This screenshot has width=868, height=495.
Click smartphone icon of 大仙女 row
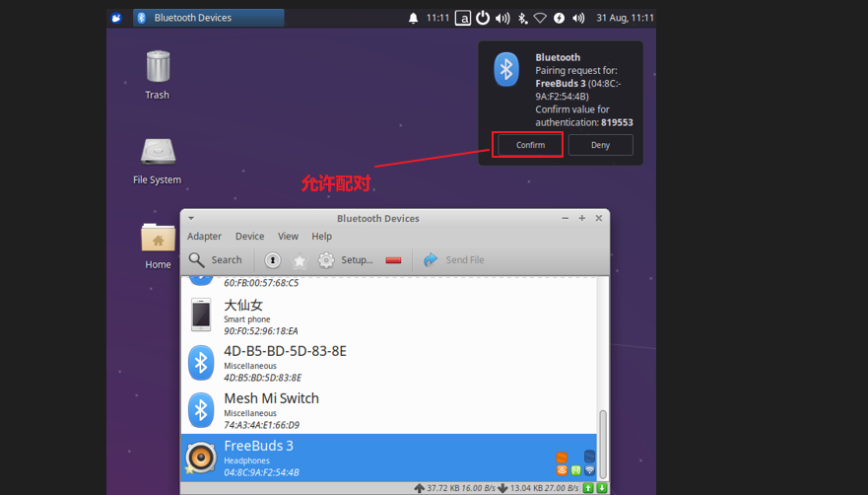(x=201, y=315)
